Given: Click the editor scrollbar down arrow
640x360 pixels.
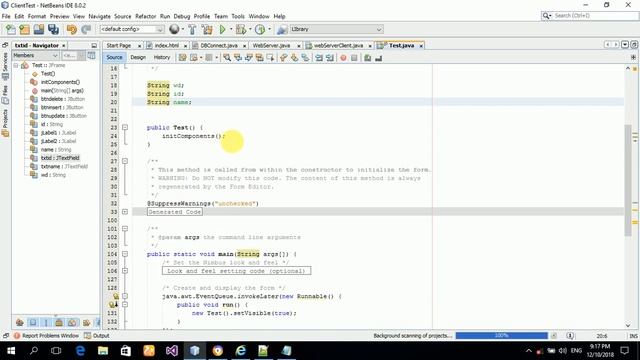Looking at the screenshot, I should point(628,325).
